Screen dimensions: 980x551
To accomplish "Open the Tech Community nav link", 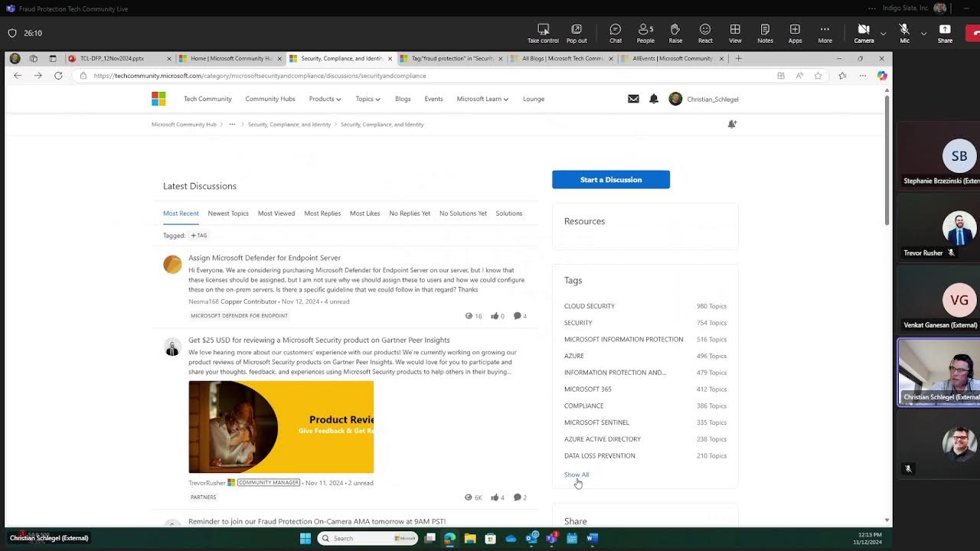I will pos(207,99).
